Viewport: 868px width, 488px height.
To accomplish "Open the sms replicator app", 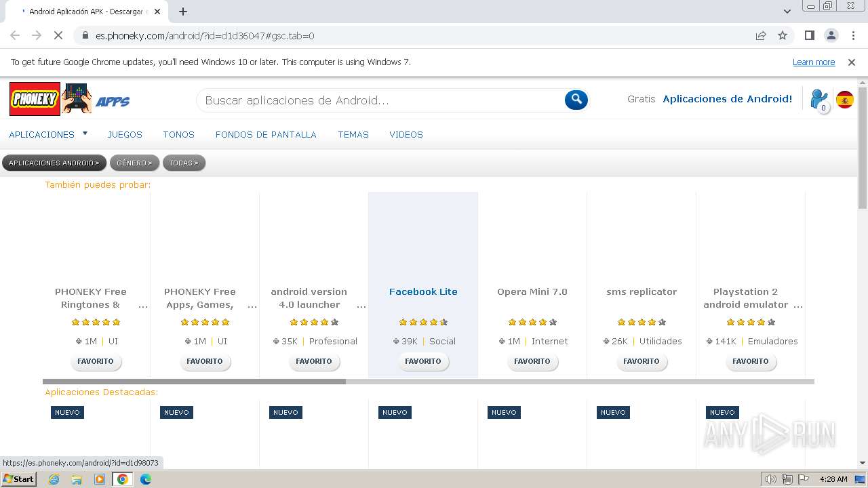I will click(x=642, y=291).
